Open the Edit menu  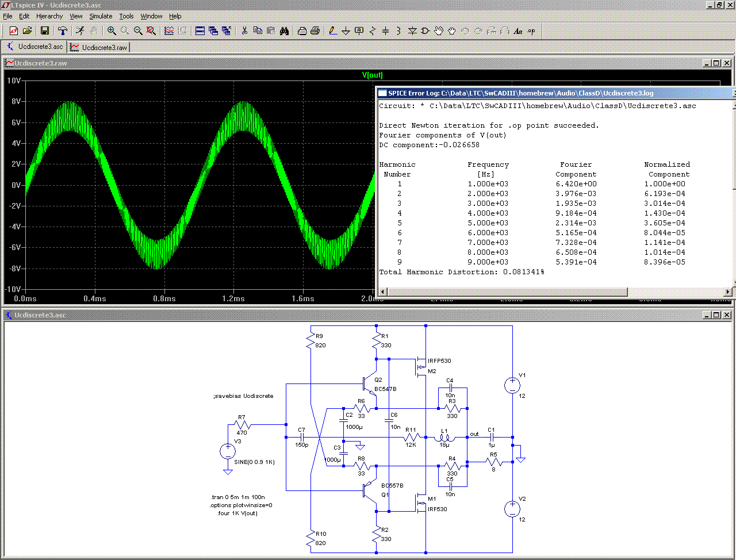24,16
